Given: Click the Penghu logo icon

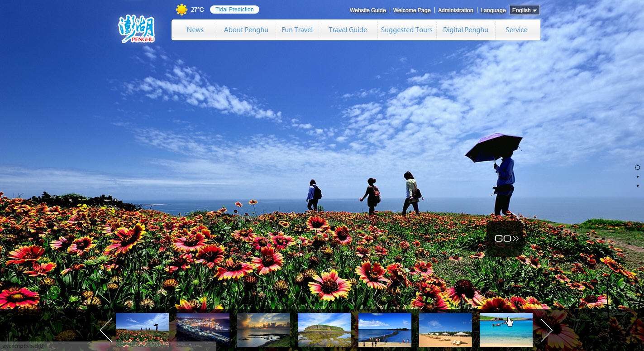Looking at the screenshot, I should tap(137, 30).
